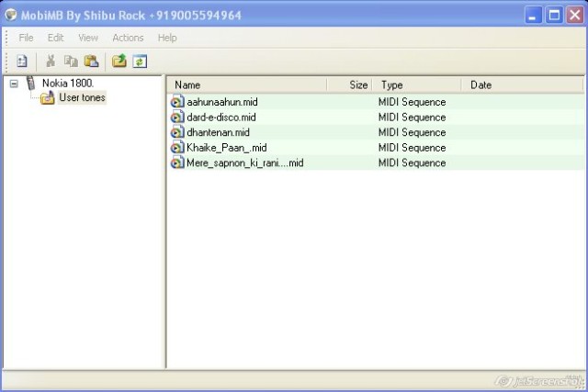Click the file icon beside dard-e-disco.mid
This screenshot has width=588, height=392.
coord(177,117)
